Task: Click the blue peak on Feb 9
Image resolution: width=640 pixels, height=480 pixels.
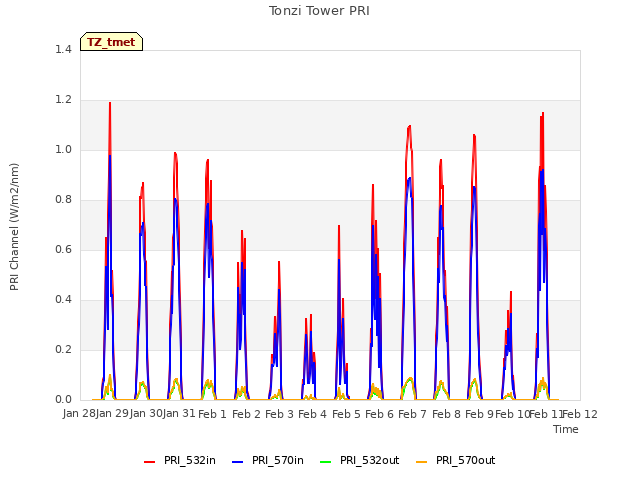Action: 474,187
